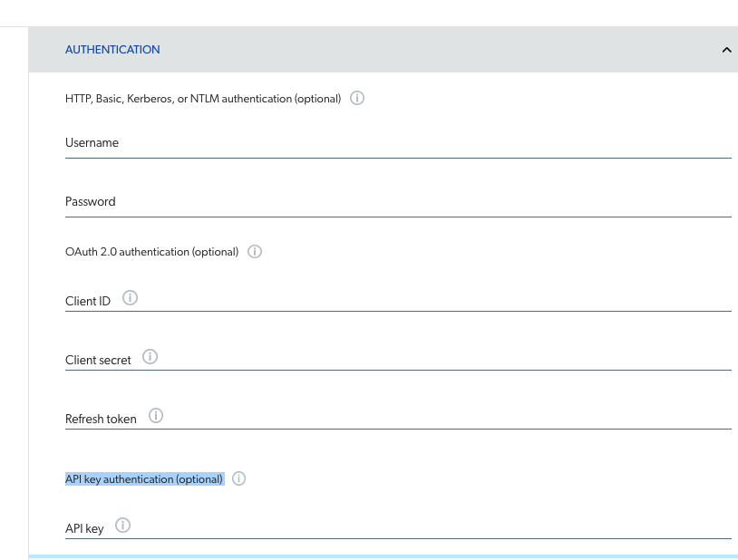This screenshot has width=738, height=560.
Task: Click the HTTP, Basic, Kerberos label text
Action: point(204,98)
